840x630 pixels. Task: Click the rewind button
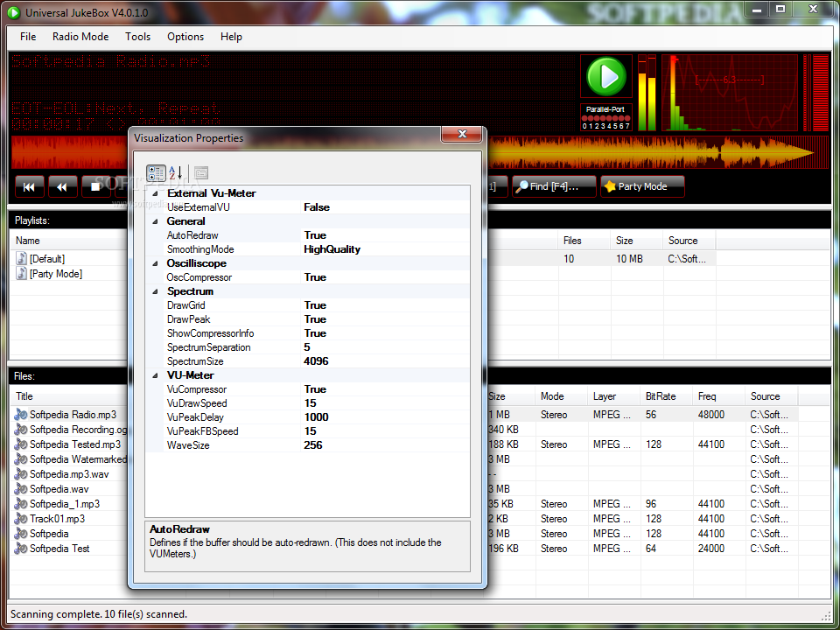[x=63, y=187]
